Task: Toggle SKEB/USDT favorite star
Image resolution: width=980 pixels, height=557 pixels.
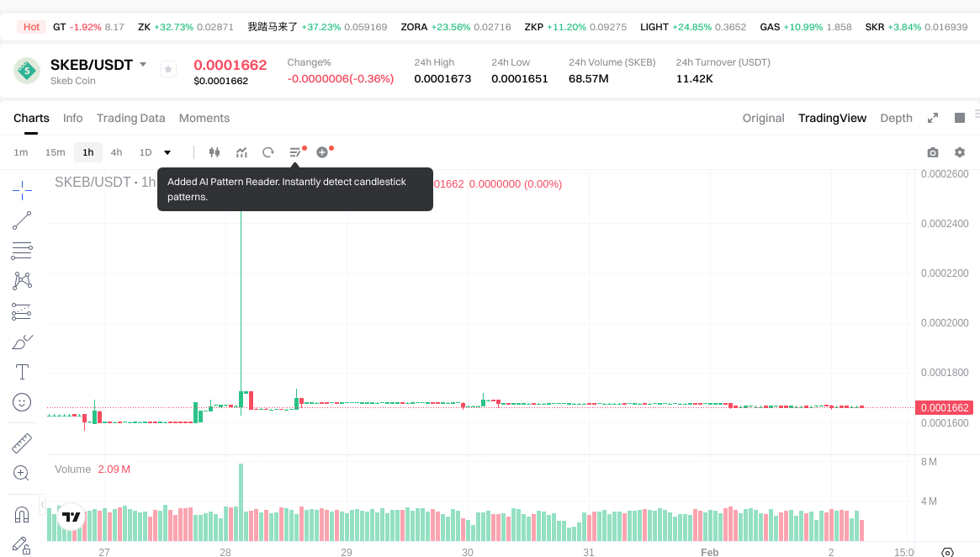Action: coord(167,69)
